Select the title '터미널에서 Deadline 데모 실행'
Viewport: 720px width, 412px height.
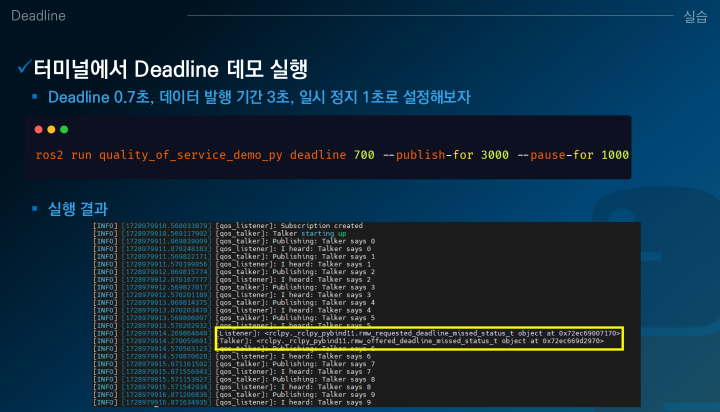point(170,69)
